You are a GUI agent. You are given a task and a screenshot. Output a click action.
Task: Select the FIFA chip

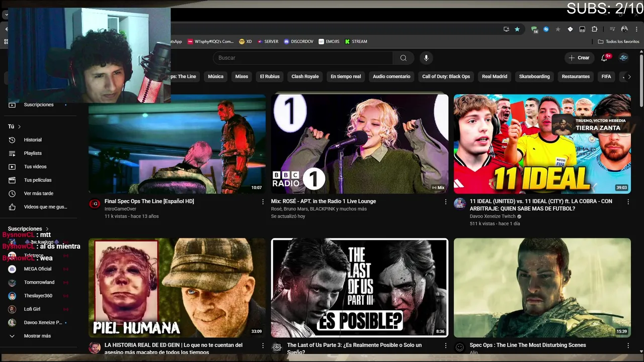606,76
